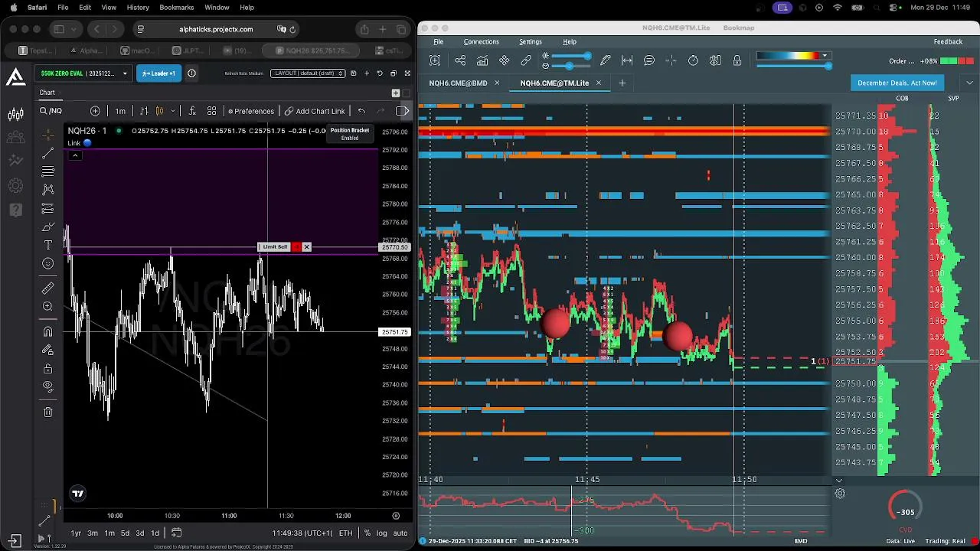
Task: Open the help question mark icon
Action: [15, 209]
